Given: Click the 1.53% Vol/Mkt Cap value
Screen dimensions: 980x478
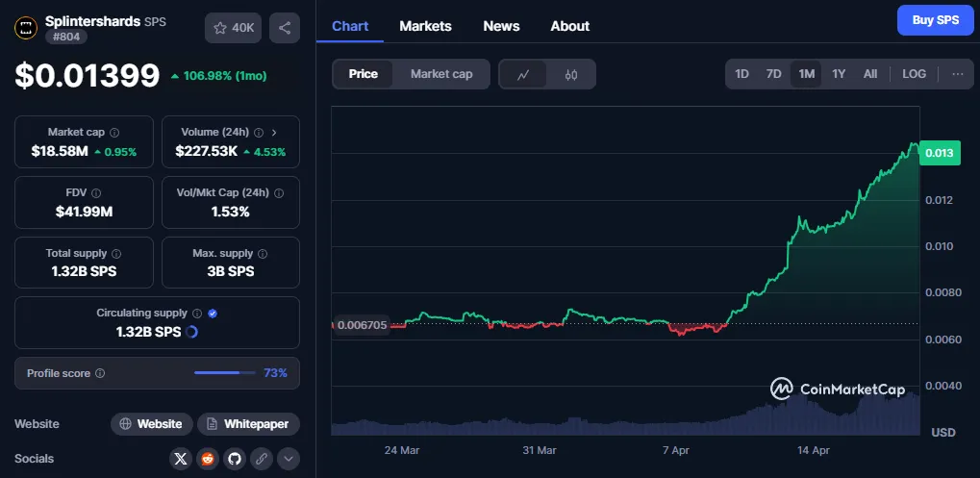Looking at the screenshot, I should click(x=231, y=212).
